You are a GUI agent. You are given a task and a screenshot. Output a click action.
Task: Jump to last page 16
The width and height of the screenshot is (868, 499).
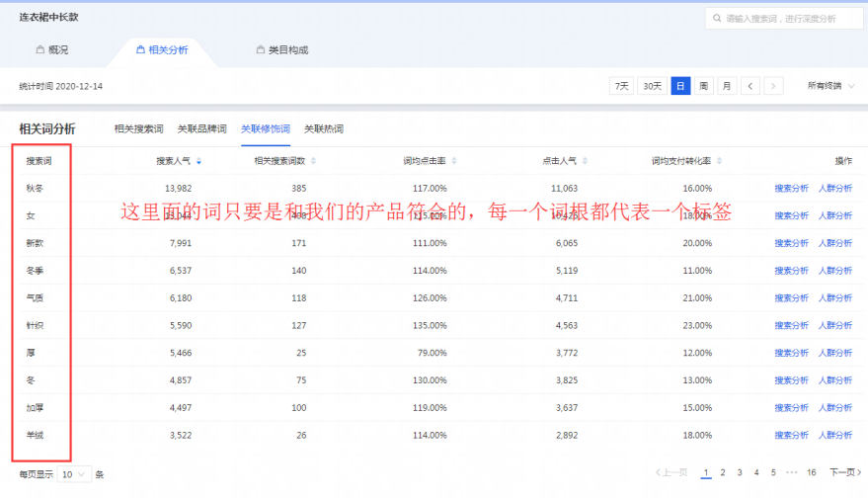811,472
